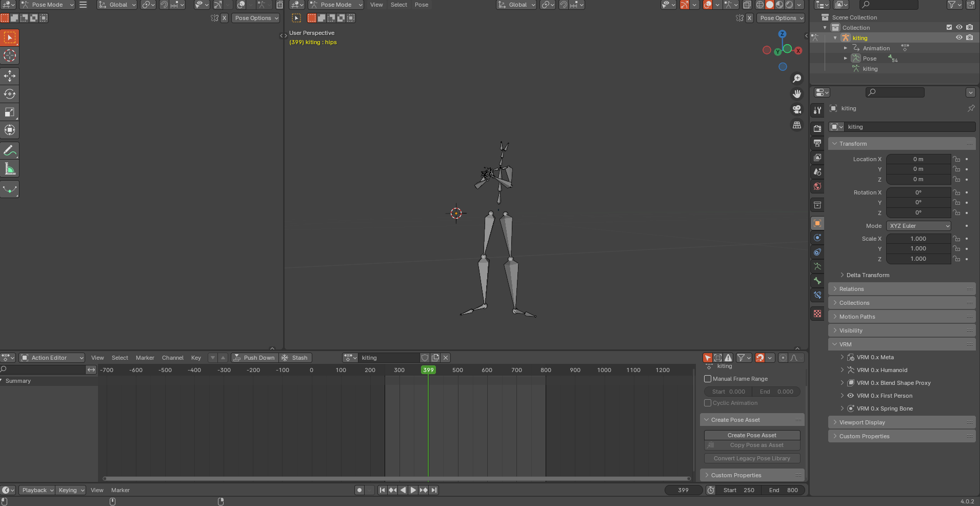Open the Action Editor mode dropdown
Screen dimensions: 980x506
coord(52,358)
